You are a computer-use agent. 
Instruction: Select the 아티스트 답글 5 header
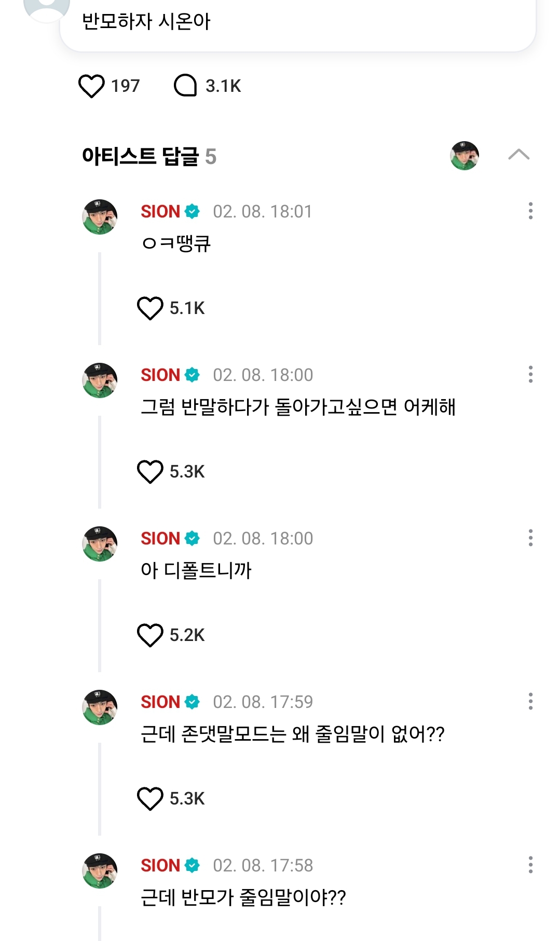pos(149,156)
